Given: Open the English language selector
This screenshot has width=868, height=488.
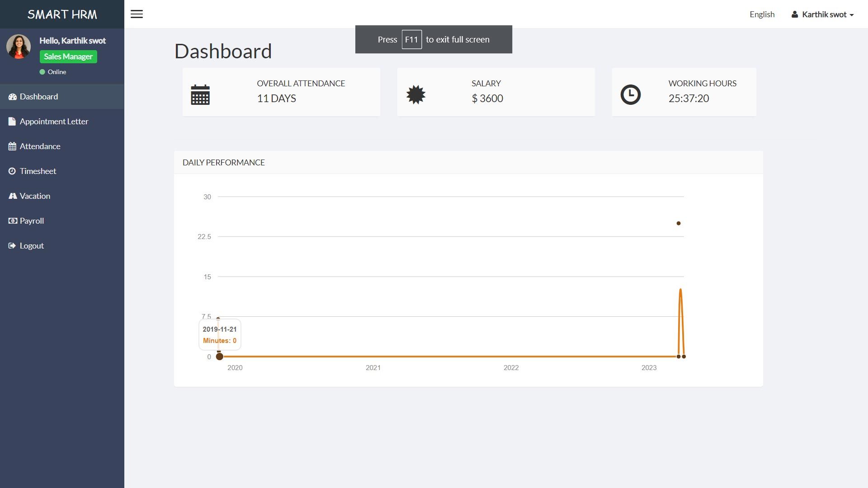Looking at the screenshot, I should pyautogui.click(x=762, y=14).
